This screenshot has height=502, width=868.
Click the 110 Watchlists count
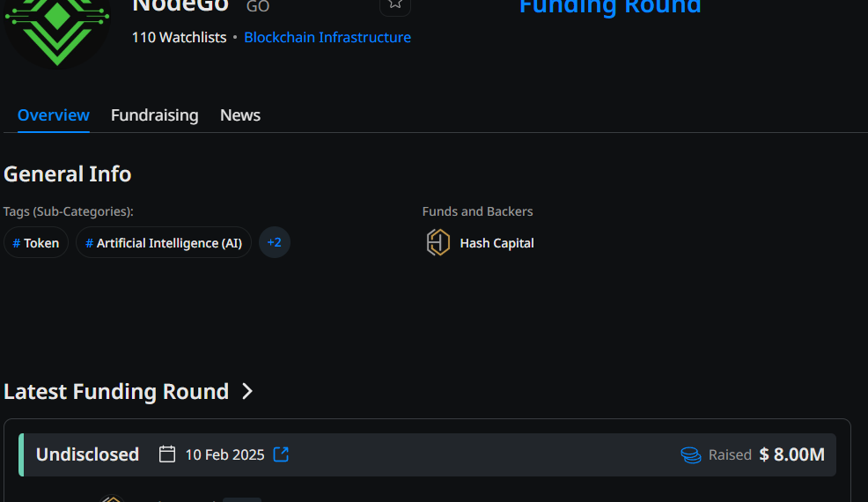pos(179,37)
